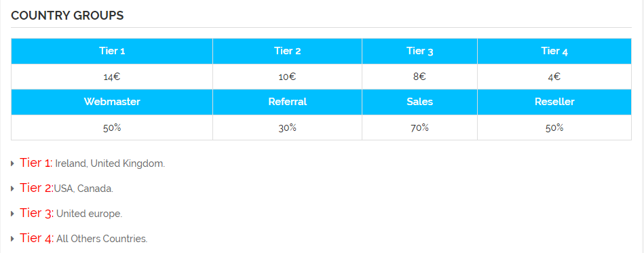Click the arrow bullet before Tier 1
The width and height of the screenshot is (644, 253).
click(x=13, y=164)
